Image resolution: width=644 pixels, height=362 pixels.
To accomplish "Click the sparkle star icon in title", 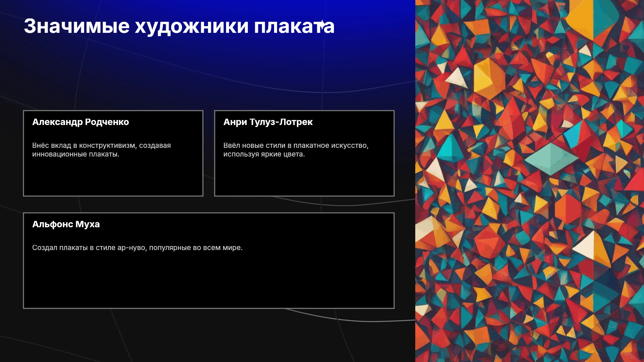I will [322, 24].
